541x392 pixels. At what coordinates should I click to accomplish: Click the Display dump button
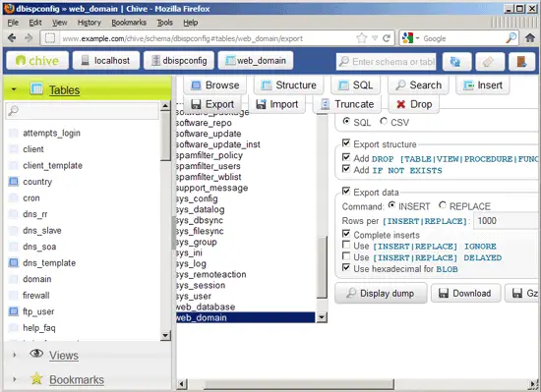(381, 293)
